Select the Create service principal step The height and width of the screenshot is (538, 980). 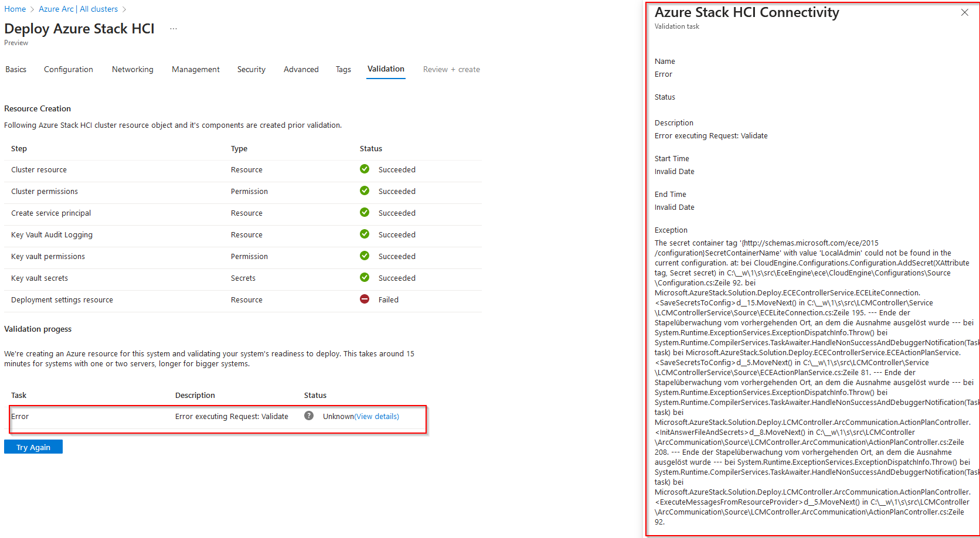(51, 213)
